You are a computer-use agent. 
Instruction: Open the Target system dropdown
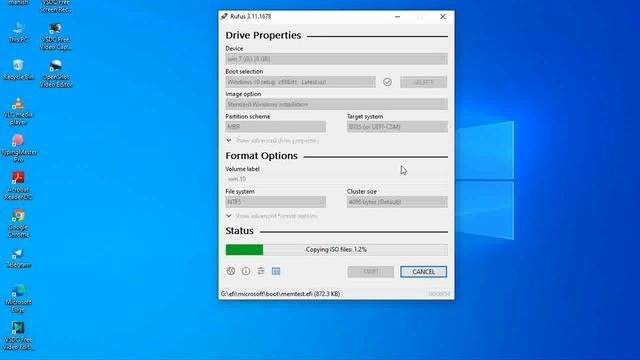tap(397, 127)
